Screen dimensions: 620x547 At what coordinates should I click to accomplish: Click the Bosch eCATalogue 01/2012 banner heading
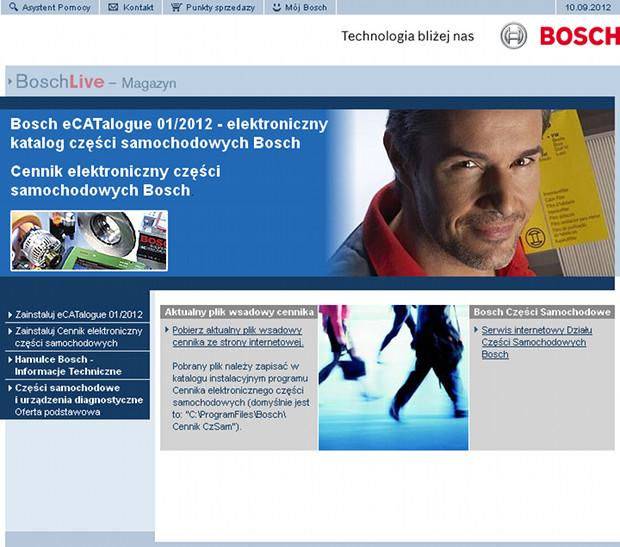[x=169, y=133]
